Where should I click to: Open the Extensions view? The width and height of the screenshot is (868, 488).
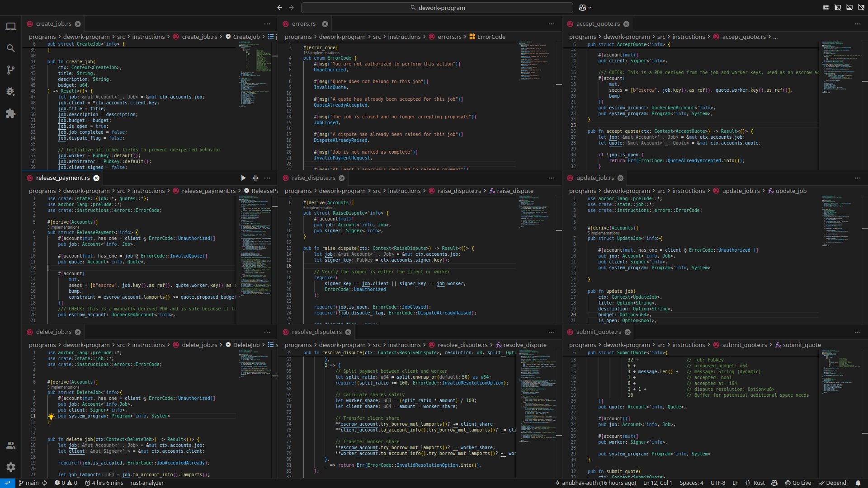(x=11, y=113)
